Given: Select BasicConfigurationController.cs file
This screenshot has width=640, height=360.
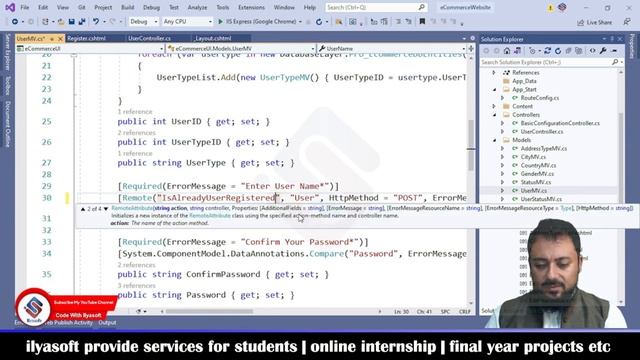Looking at the screenshot, I should (560, 123).
